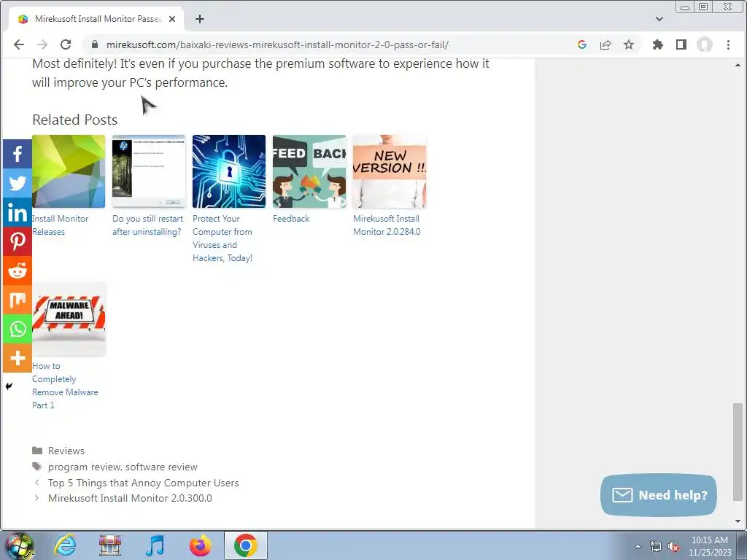This screenshot has width=747, height=560.
Task: Share the post on LinkedIn
Action: [x=18, y=212]
